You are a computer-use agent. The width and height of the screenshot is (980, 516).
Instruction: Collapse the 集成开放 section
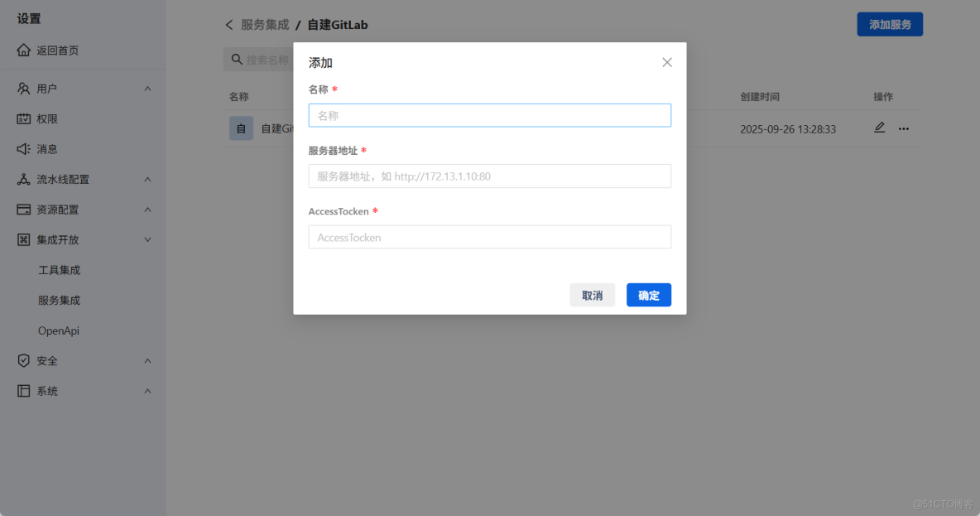click(147, 239)
